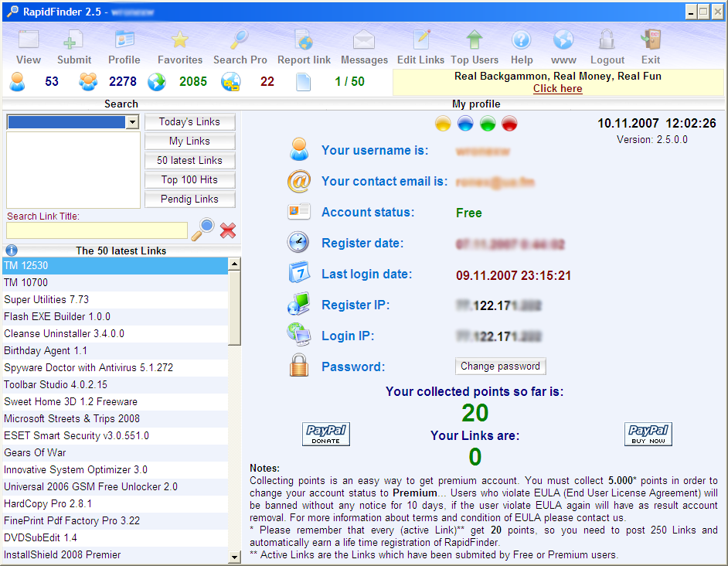Select Innovative System Optimizer 3.0

[115, 470]
